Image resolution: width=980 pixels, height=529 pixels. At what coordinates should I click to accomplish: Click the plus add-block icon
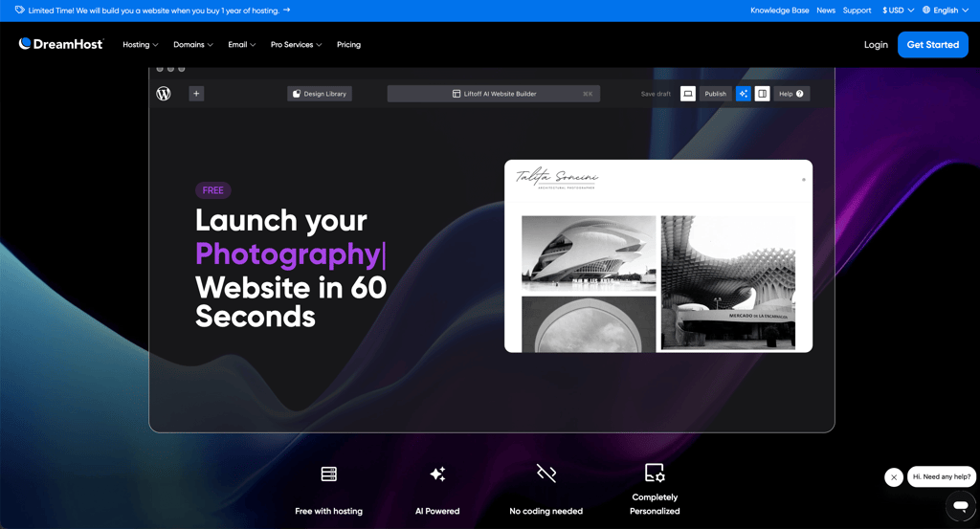(196, 94)
